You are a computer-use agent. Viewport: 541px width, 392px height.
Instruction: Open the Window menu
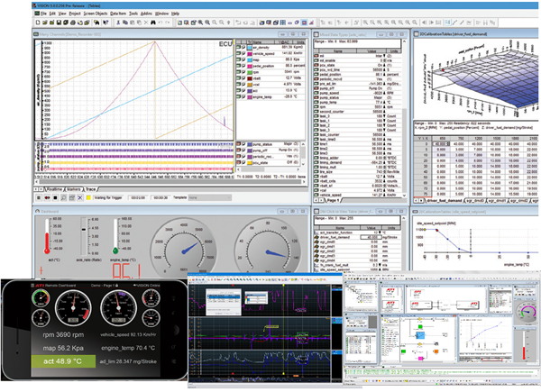(161, 14)
